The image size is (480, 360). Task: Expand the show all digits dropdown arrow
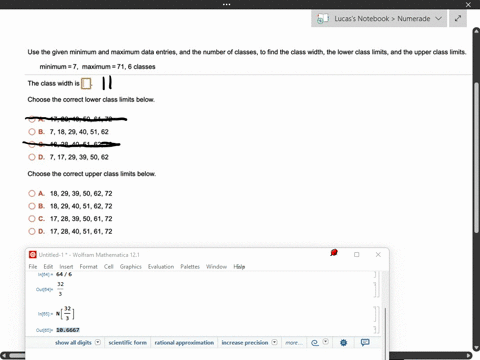pos(98,342)
